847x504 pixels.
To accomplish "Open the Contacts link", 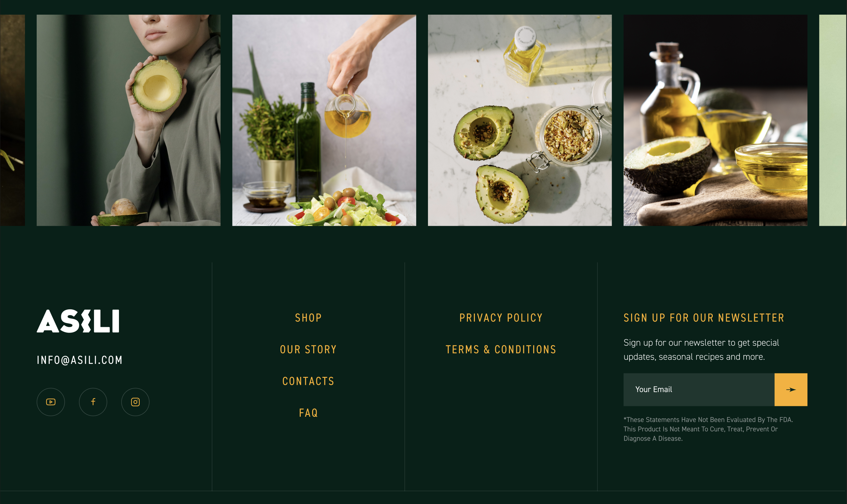I will click(x=308, y=381).
